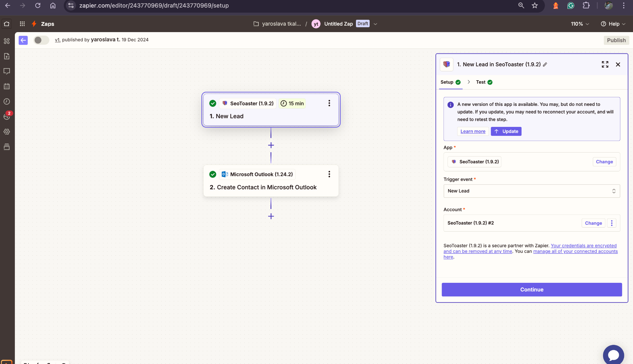Open the settings gear in sidebar
The image size is (633, 364).
tap(7, 132)
